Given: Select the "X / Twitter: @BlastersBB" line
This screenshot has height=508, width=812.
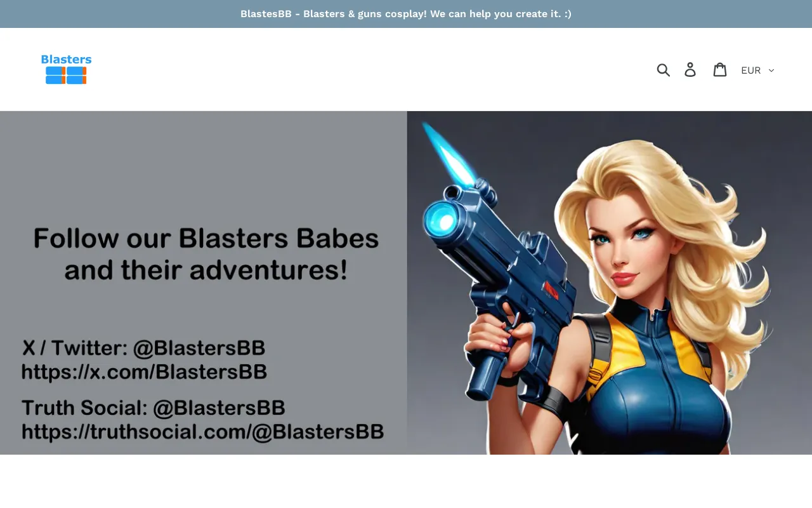Looking at the screenshot, I should tap(143, 348).
